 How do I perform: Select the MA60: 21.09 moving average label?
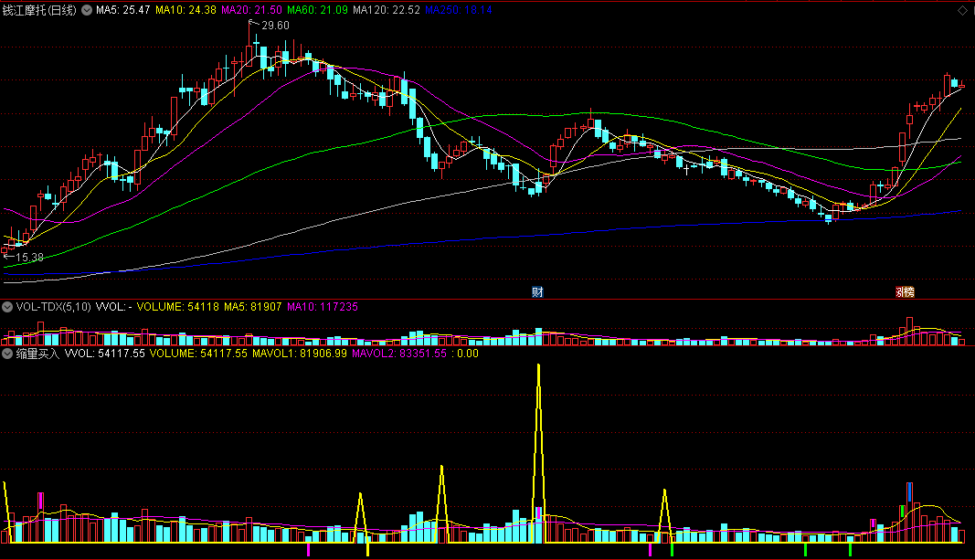pyautogui.click(x=317, y=10)
